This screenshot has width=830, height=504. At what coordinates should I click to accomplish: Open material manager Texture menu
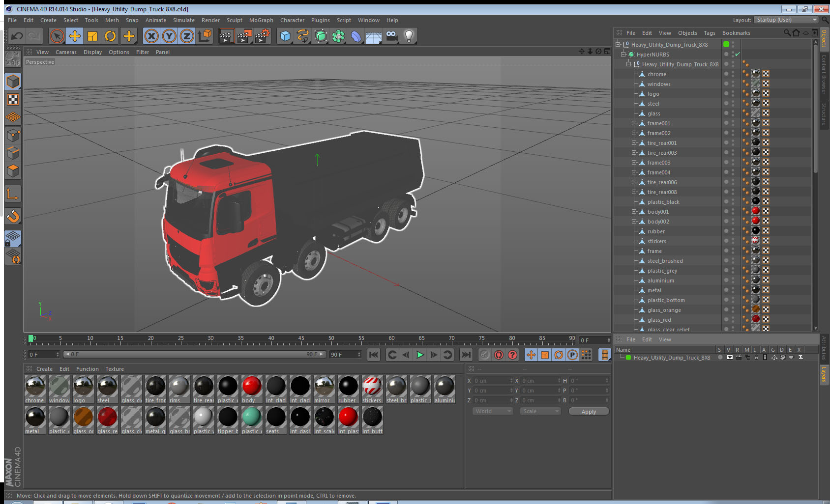point(115,369)
